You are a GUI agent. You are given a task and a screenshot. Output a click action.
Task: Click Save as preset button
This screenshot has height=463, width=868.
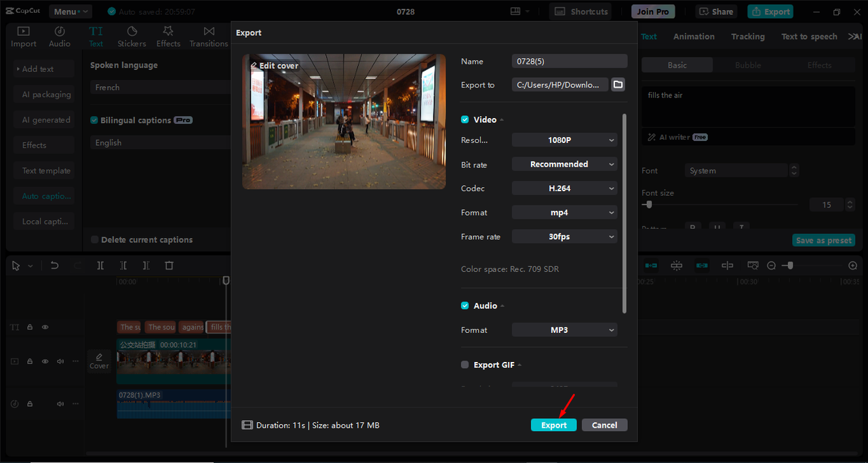tap(824, 240)
